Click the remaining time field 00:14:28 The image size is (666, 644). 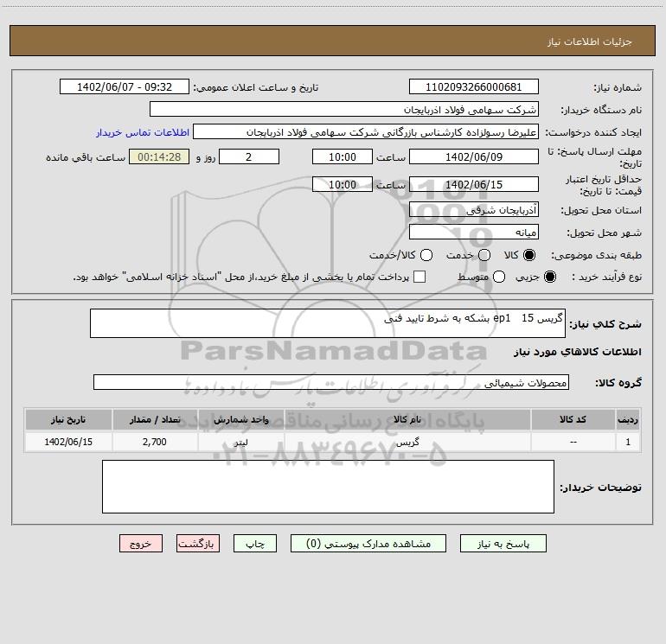tap(159, 156)
